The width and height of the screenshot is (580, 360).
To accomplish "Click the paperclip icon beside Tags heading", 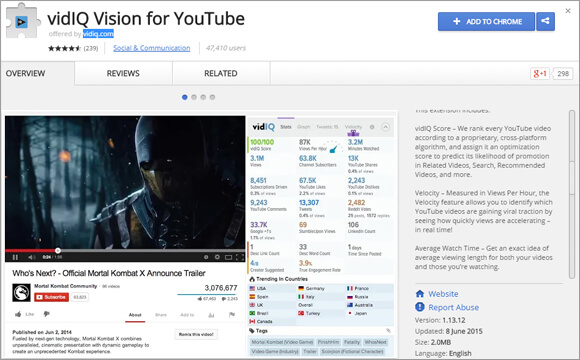I will [388, 330].
